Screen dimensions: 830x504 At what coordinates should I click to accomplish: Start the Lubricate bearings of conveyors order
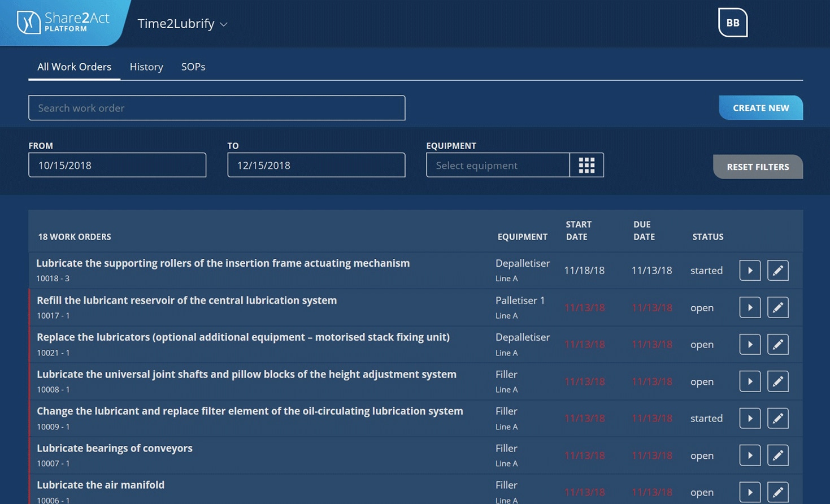point(750,455)
